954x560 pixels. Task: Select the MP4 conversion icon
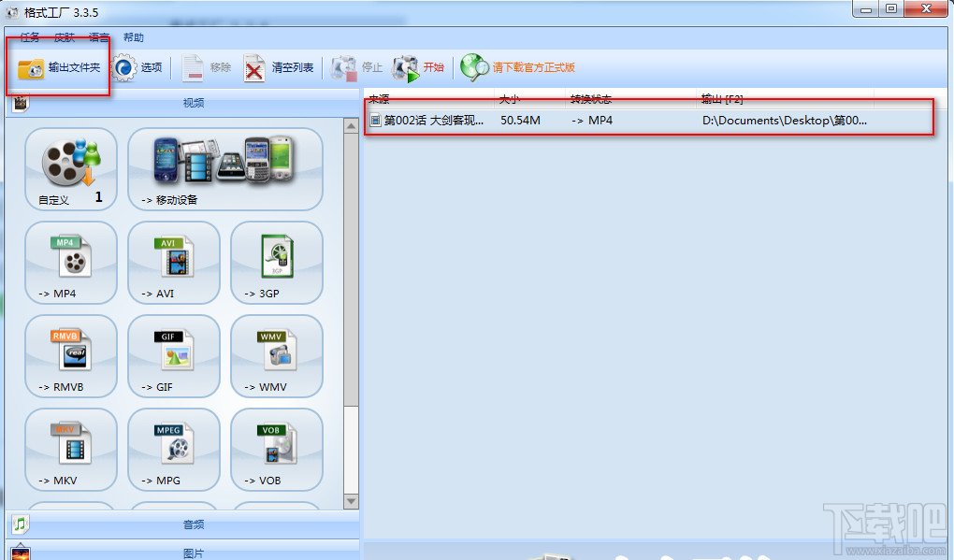click(x=70, y=263)
